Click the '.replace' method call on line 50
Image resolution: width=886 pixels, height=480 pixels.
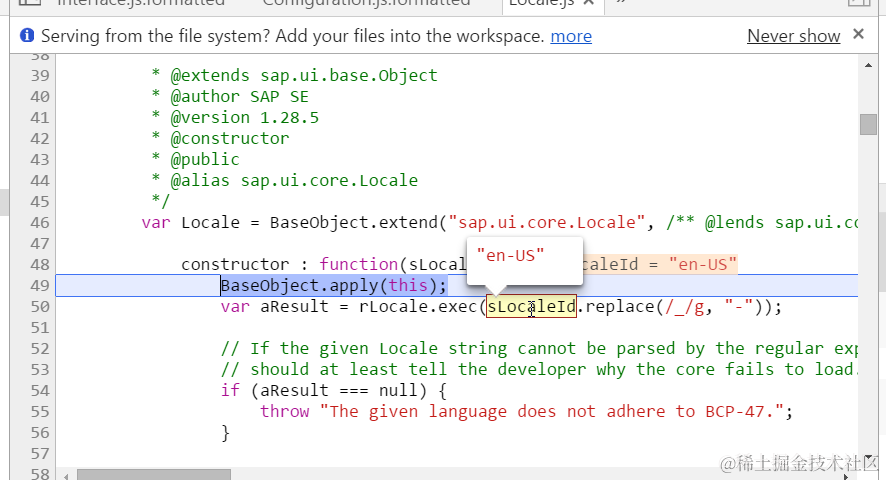(616, 306)
